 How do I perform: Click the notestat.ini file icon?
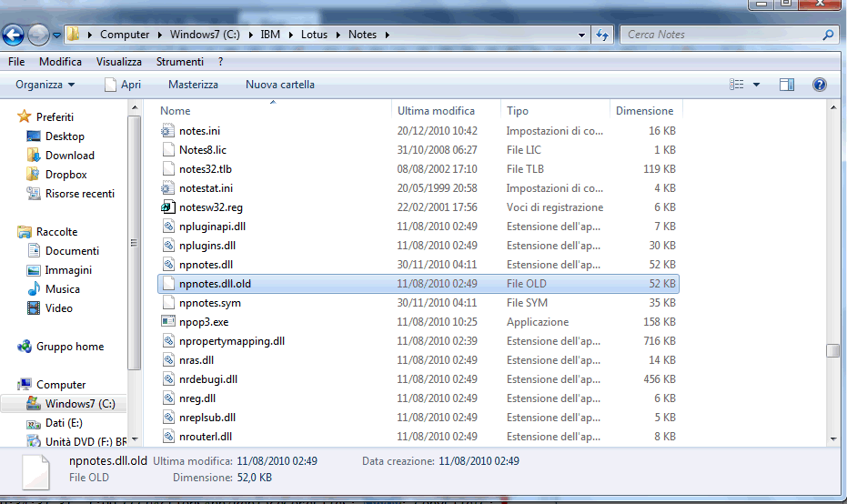click(168, 188)
